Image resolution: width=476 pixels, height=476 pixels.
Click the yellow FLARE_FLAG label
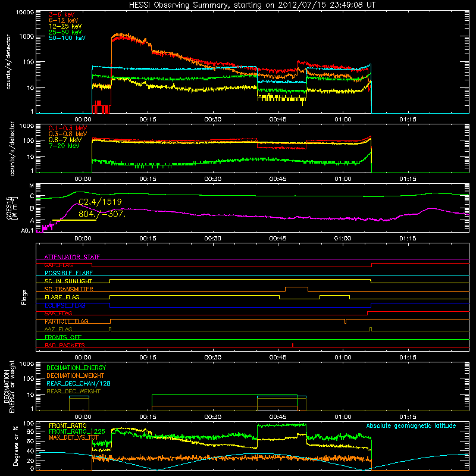(x=62, y=297)
